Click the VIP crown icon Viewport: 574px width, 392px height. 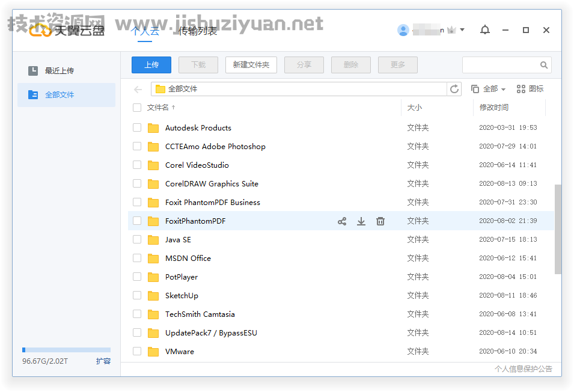[452, 30]
